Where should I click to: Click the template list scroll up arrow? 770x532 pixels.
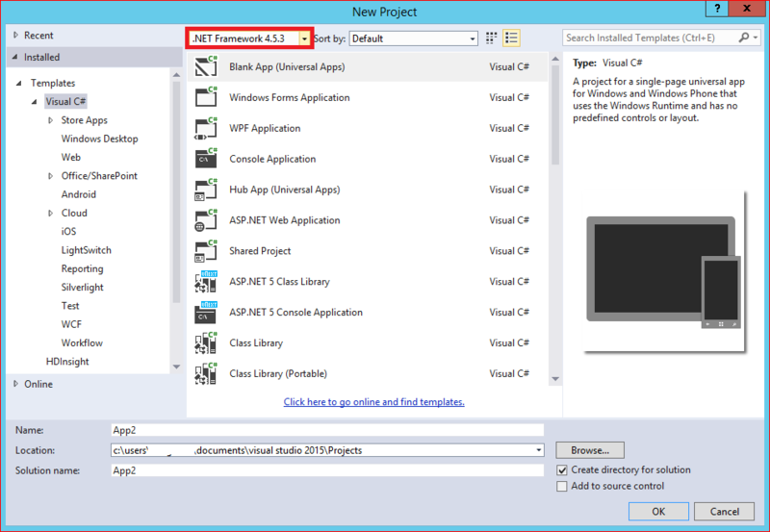click(x=555, y=59)
